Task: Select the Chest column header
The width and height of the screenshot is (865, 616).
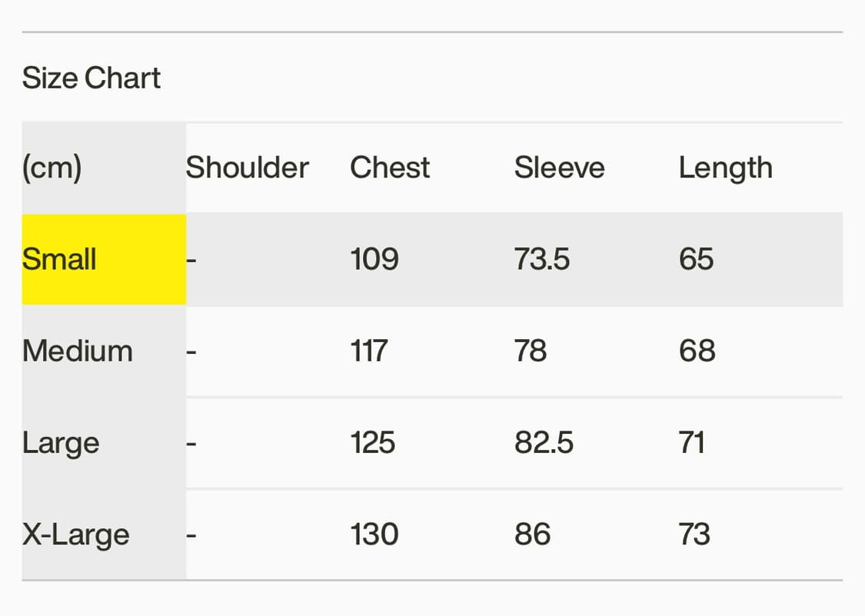Action: click(390, 168)
